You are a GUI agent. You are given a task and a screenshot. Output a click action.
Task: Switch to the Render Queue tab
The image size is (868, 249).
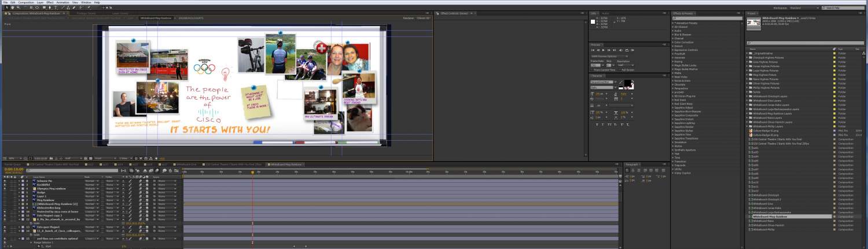click(x=13, y=164)
